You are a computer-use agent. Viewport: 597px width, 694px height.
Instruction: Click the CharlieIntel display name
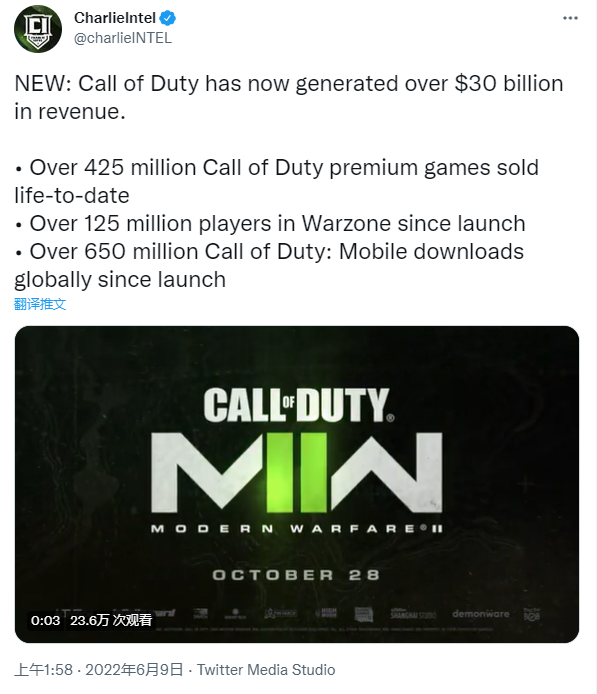pos(115,18)
